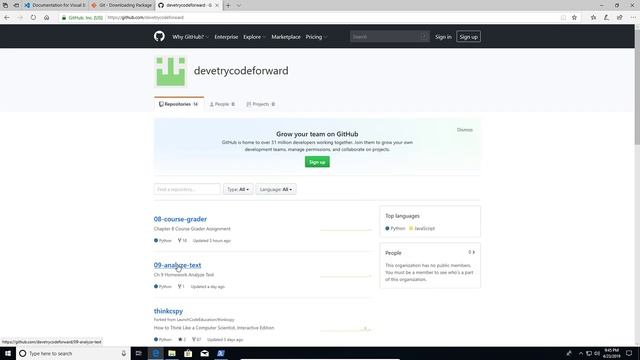Open the Type: All filter dropdown
The width and height of the screenshot is (640, 360).
coord(238,189)
